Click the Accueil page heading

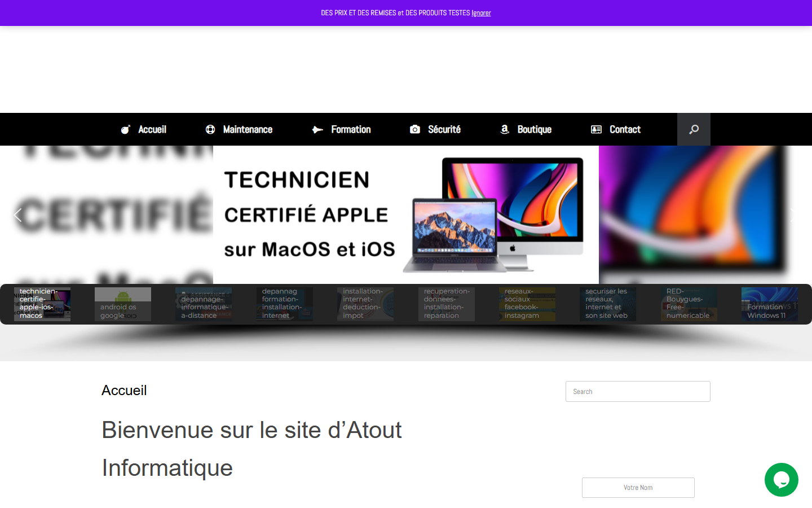pos(124,391)
